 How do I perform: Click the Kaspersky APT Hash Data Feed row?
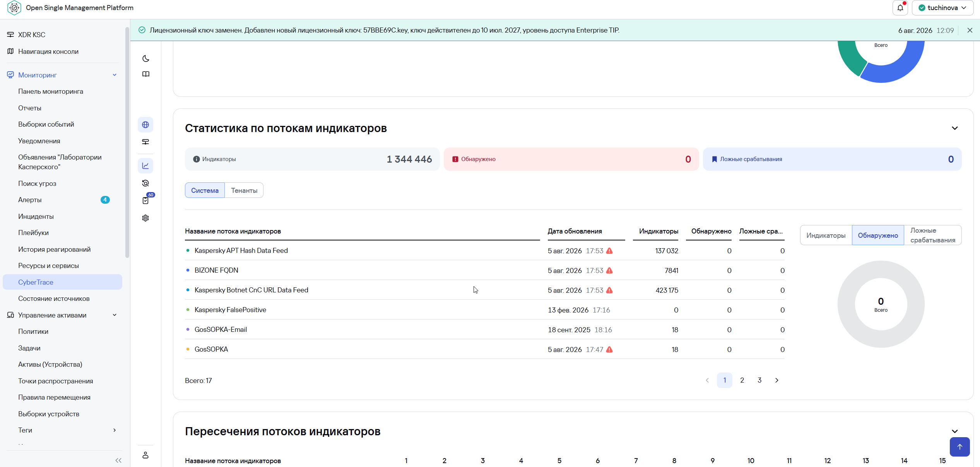485,251
